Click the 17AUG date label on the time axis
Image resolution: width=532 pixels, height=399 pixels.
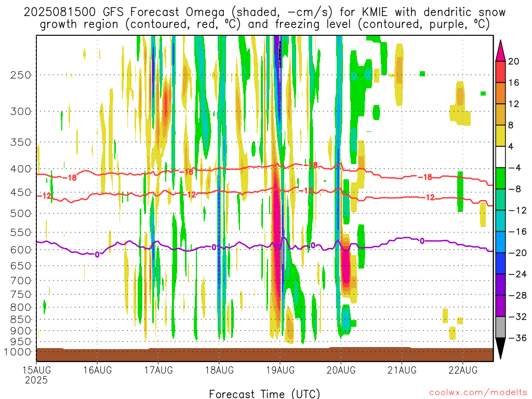158,370
